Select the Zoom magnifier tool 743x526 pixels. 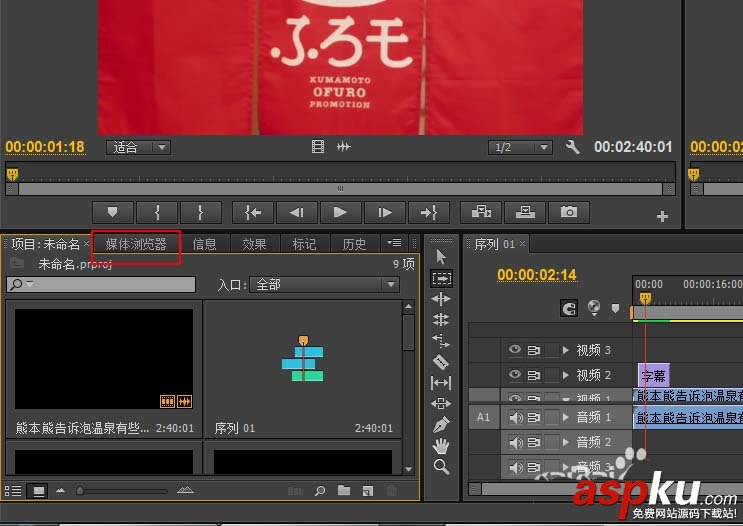click(x=441, y=467)
